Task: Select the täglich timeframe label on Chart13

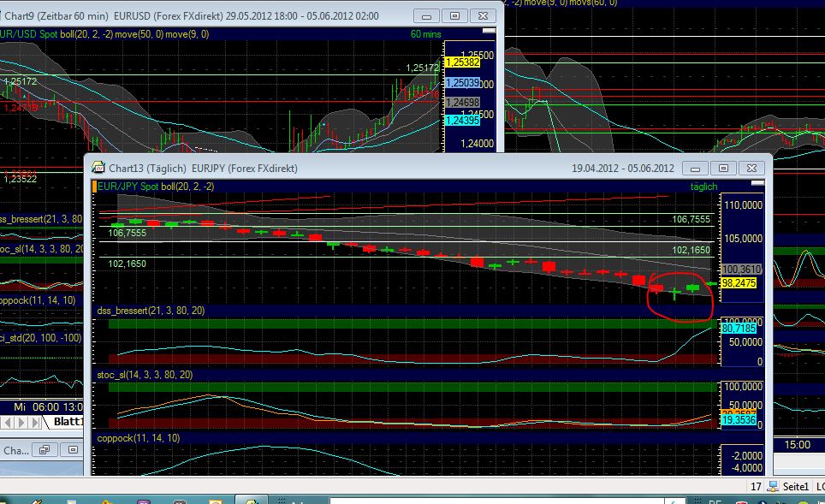Action: tap(703, 186)
